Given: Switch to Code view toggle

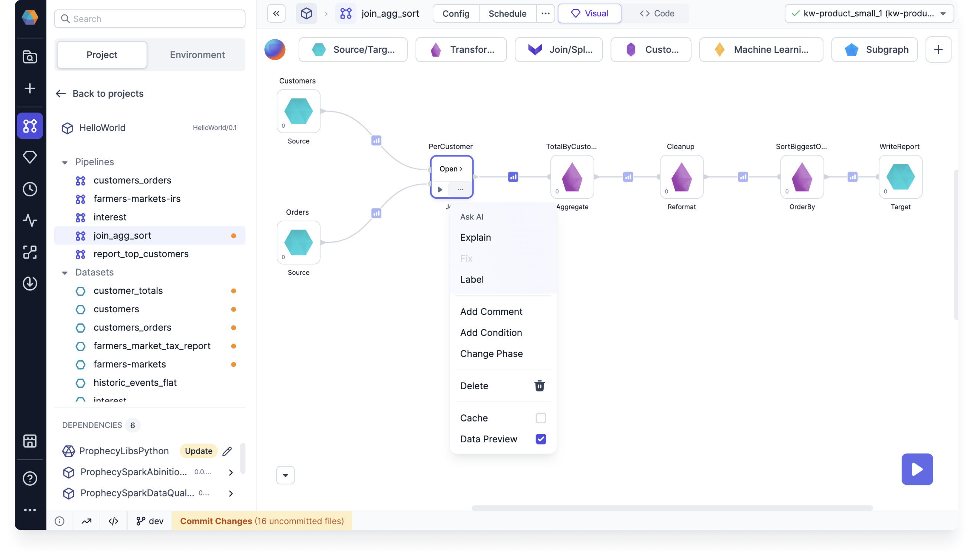Looking at the screenshot, I should click(x=657, y=14).
